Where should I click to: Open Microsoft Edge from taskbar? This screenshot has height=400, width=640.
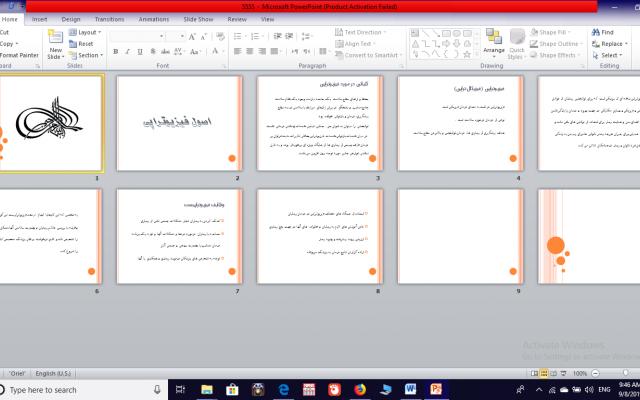(283, 390)
